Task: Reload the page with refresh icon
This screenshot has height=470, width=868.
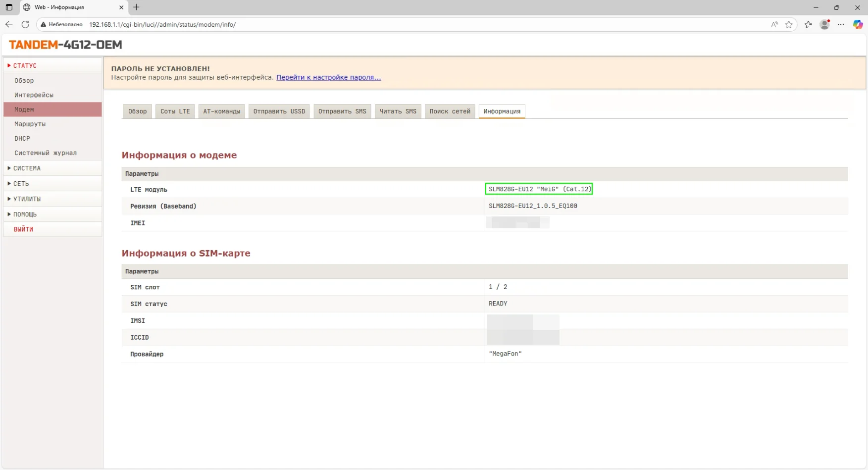Action: 25,24
